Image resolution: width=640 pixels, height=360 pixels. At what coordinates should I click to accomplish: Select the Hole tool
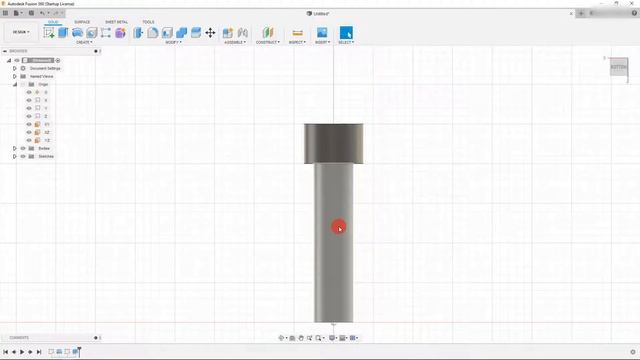coord(91,33)
